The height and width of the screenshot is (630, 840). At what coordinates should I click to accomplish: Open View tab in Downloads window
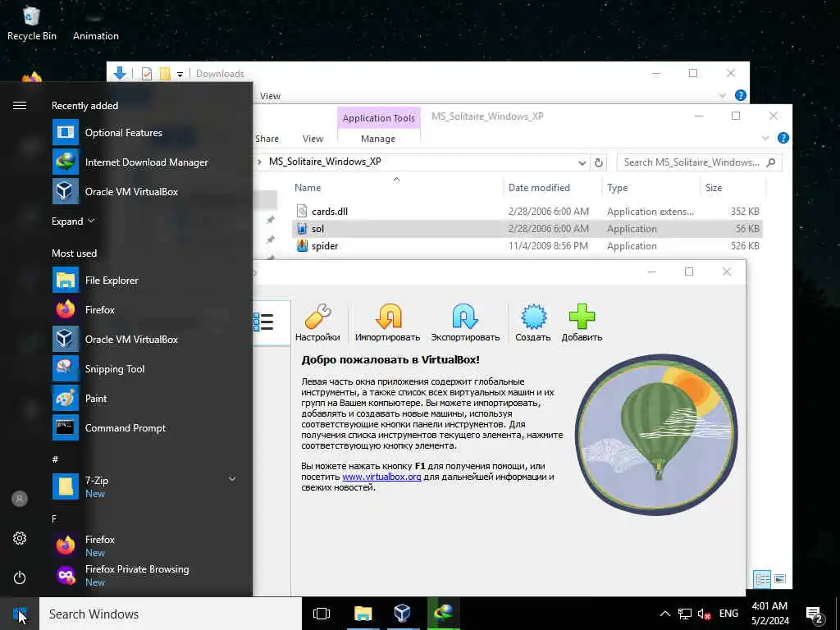(x=270, y=96)
